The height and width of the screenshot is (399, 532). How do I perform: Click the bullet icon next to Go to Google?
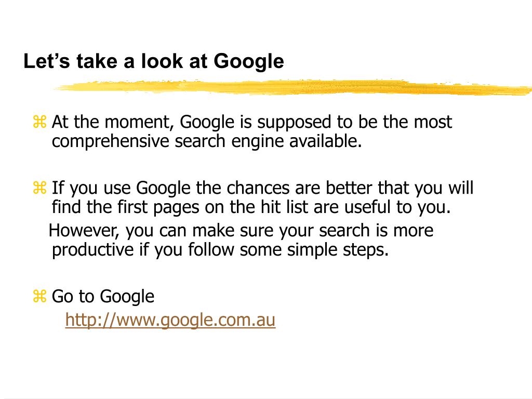pos(39,296)
